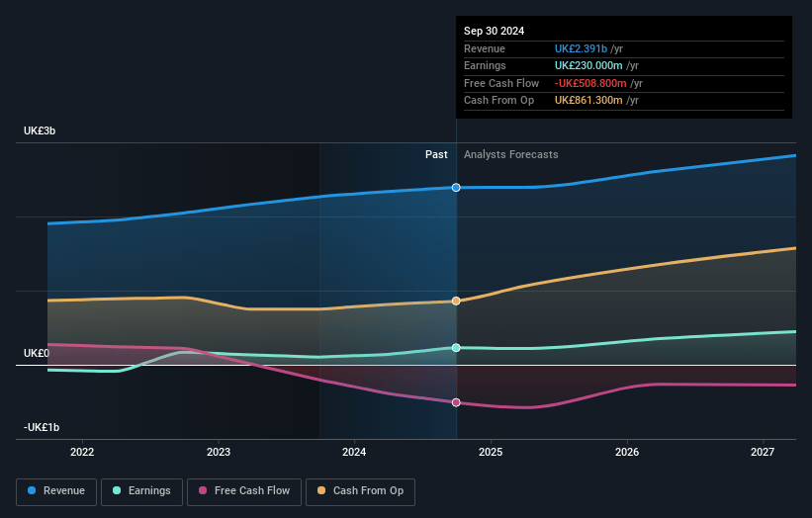This screenshot has height=518, width=812.
Task: Toggle the Cash From Op legend button
Action: point(360,491)
